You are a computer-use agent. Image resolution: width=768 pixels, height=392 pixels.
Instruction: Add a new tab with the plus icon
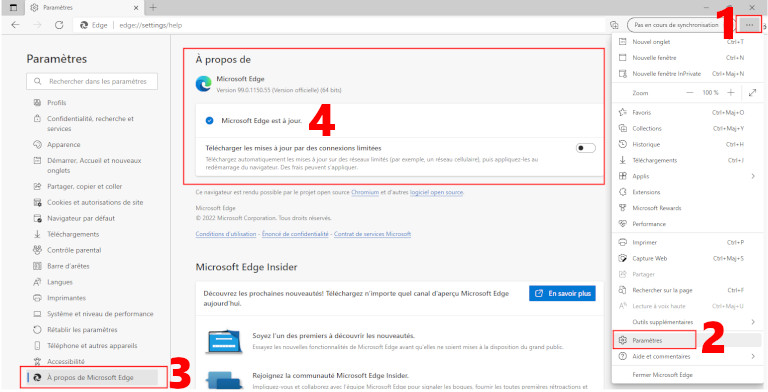click(153, 7)
